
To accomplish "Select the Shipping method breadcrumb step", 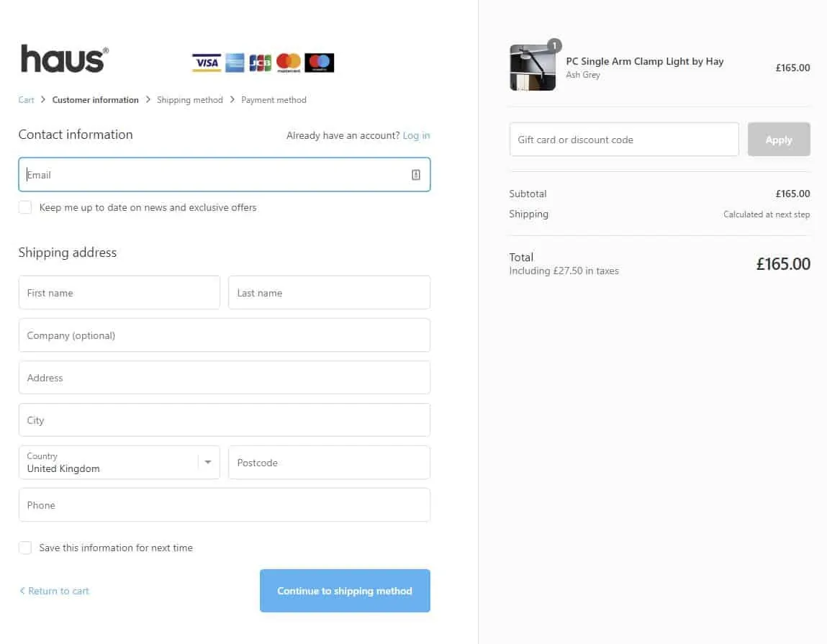I will (x=190, y=99).
